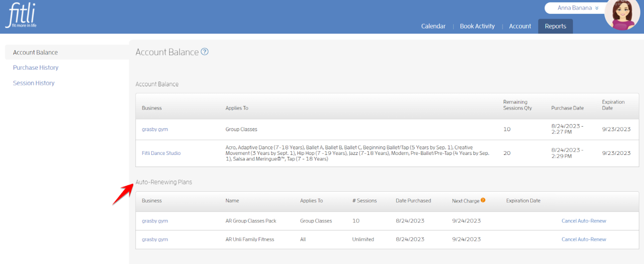Open the Fitli Dance Studio link
The image size is (644, 264).
[x=161, y=153]
